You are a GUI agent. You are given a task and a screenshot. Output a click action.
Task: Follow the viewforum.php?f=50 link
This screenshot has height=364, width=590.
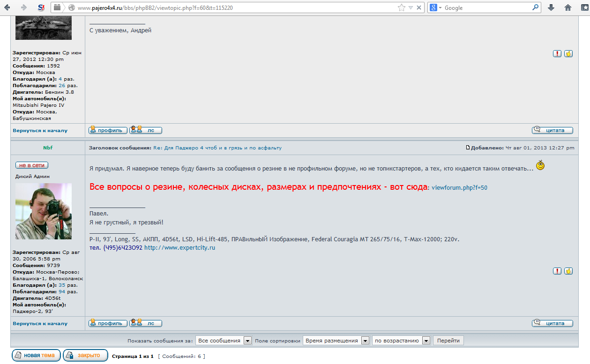[x=459, y=187]
